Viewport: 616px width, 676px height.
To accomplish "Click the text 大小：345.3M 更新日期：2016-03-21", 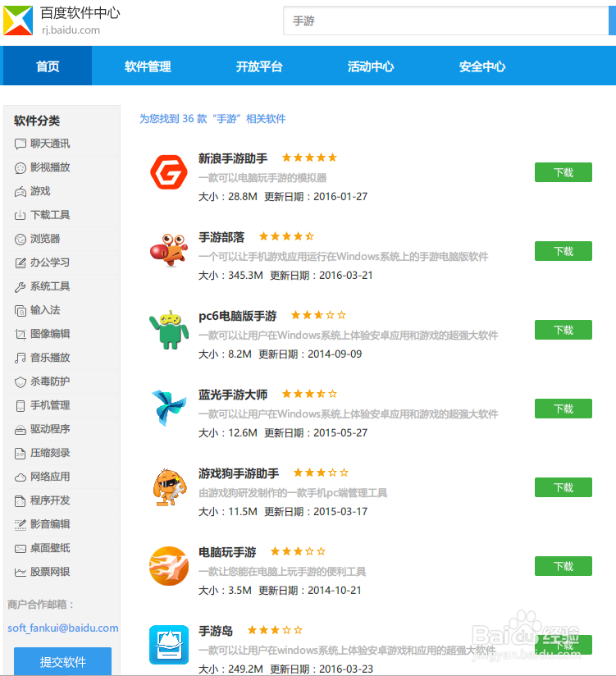I will [285, 276].
